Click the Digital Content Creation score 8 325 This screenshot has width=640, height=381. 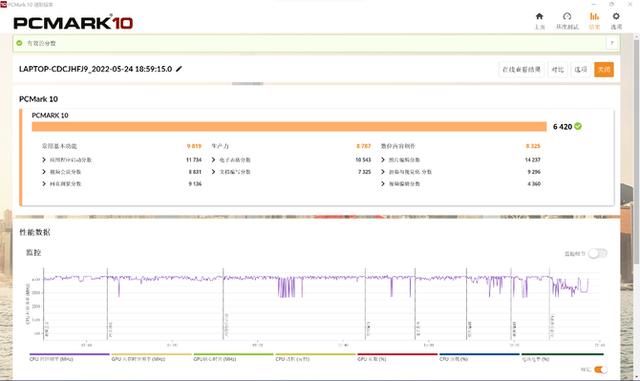533,146
